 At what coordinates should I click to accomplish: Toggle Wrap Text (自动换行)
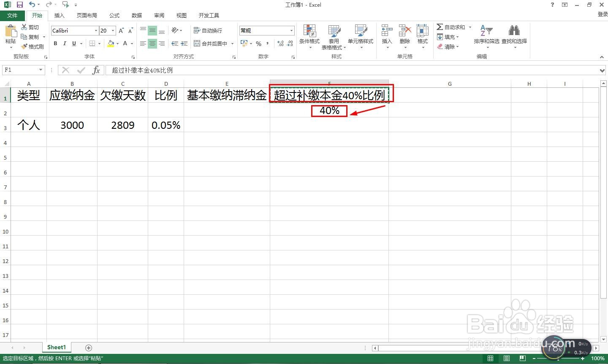click(208, 30)
